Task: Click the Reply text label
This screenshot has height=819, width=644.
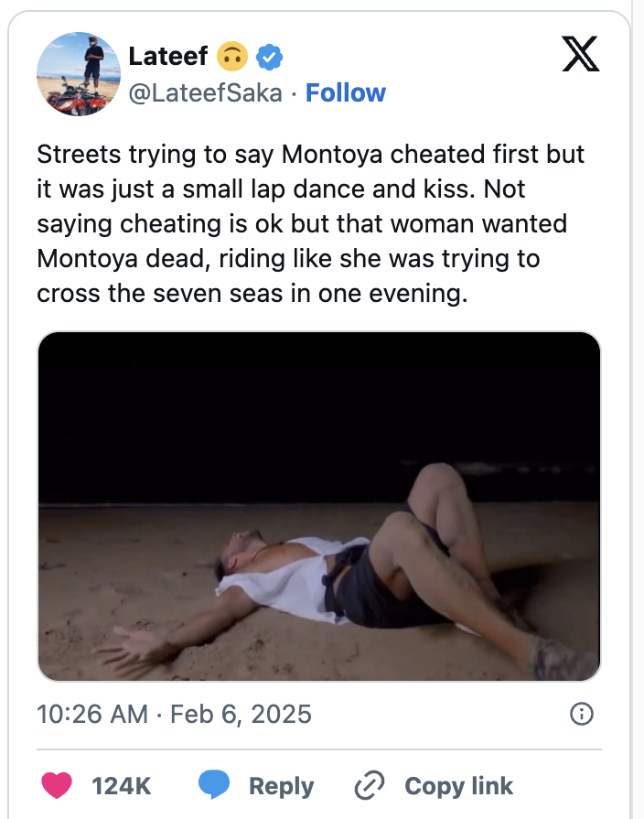Action: tap(280, 785)
